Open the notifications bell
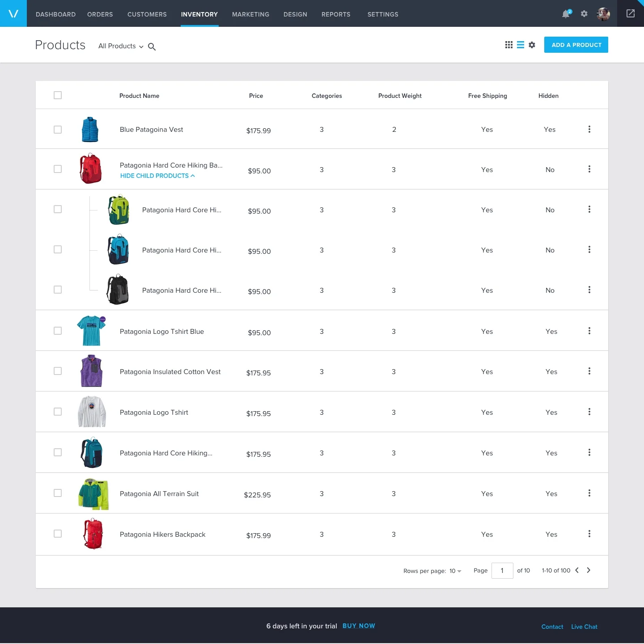Viewport: 644px width, 644px height. 566,14
